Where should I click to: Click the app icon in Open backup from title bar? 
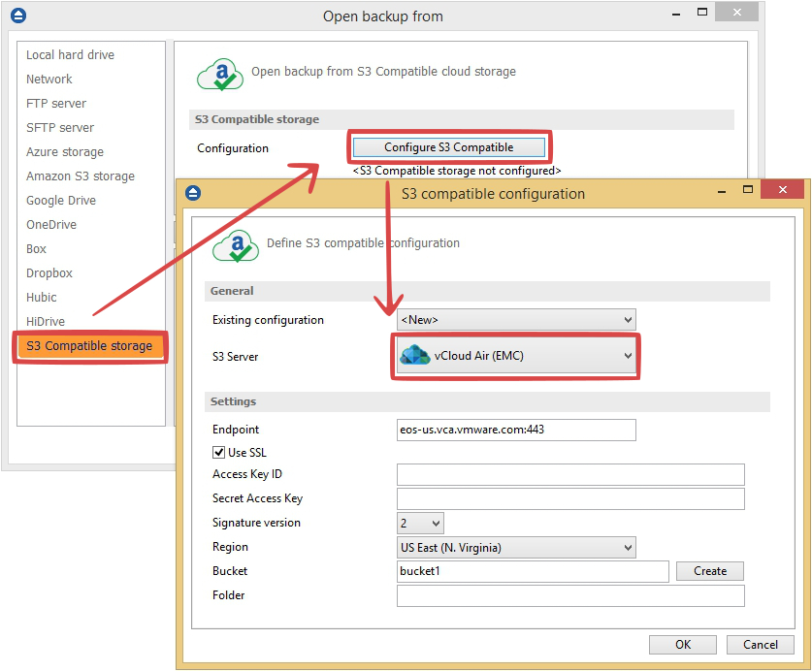click(18, 16)
